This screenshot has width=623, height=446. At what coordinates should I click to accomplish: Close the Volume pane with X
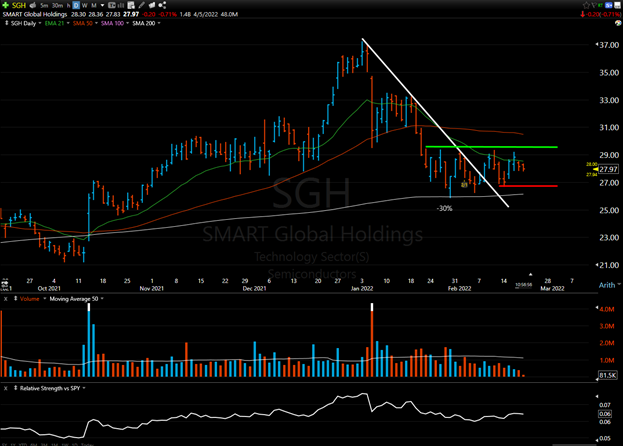[6, 299]
